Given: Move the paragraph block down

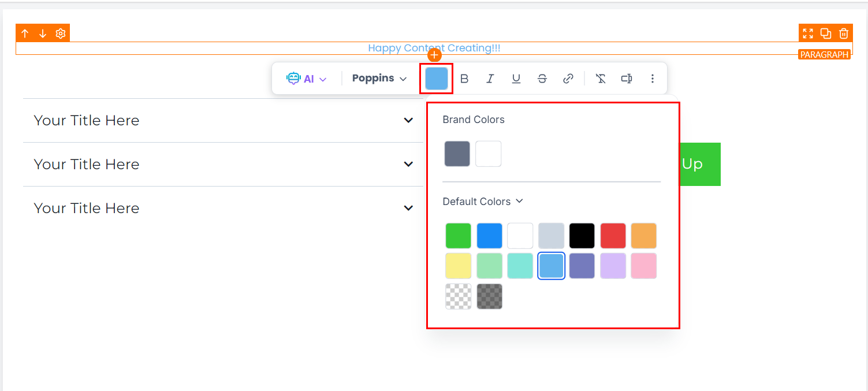Looking at the screenshot, I should [43, 33].
